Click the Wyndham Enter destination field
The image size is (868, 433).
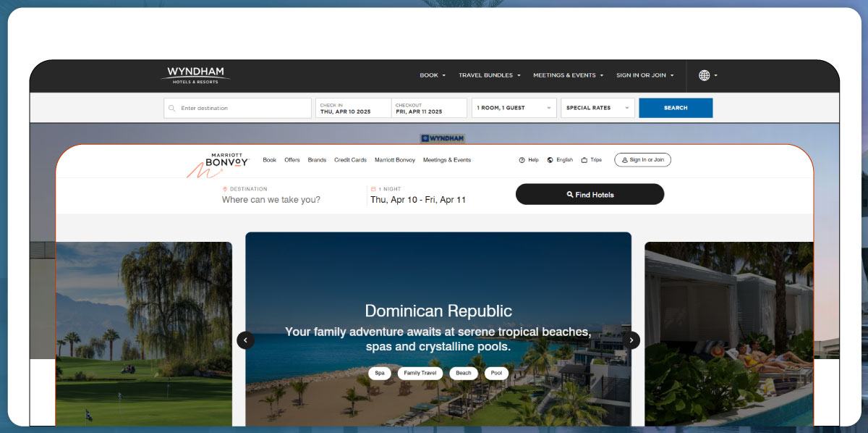click(x=238, y=108)
